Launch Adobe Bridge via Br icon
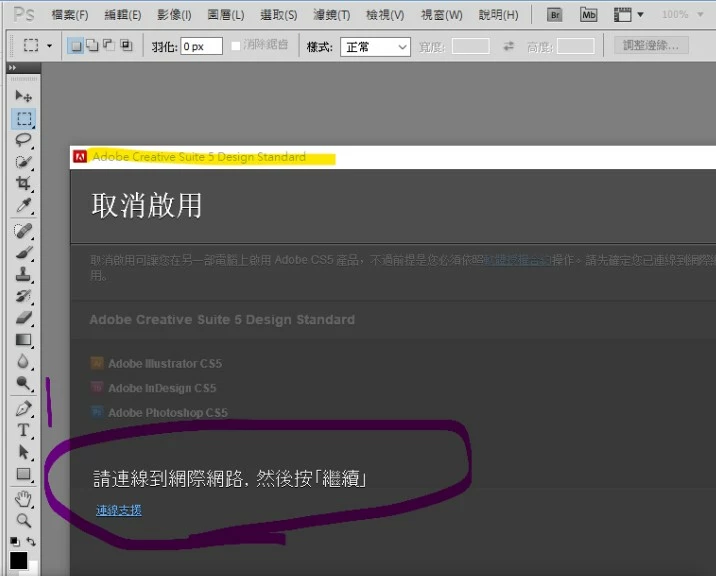The width and height of the screenshot is (716, 576). (555, 15)
